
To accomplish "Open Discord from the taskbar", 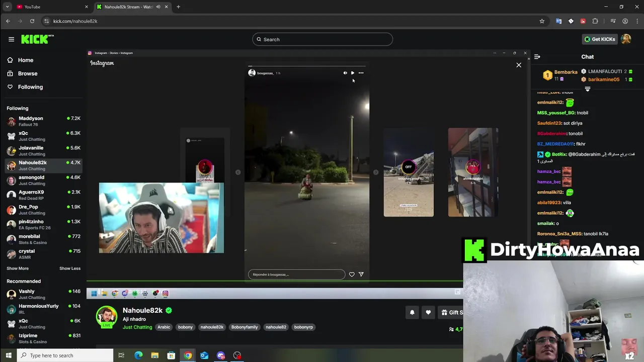I will tap(220, 355).
